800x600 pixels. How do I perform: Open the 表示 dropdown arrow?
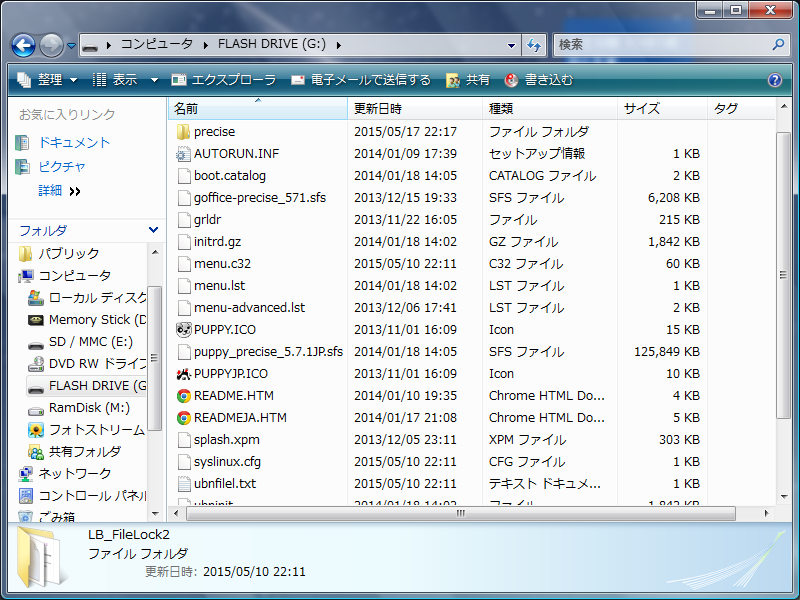[154, 80]
